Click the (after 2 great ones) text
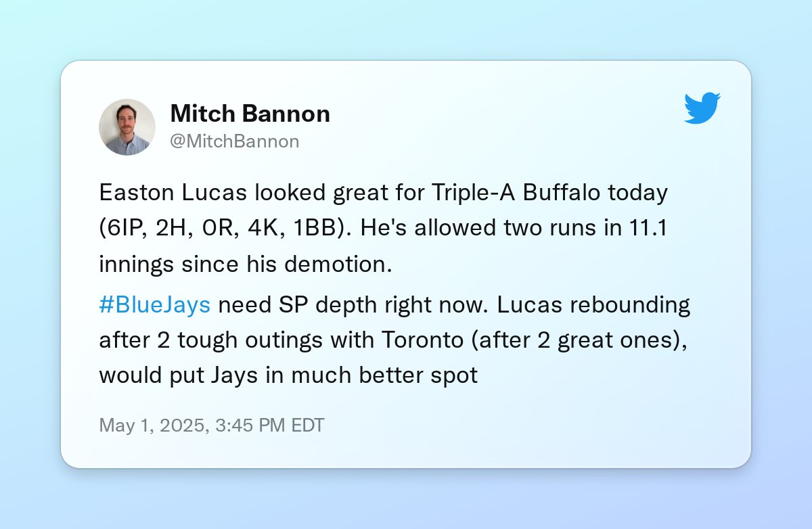812x529 pixels. pos(571,340)
